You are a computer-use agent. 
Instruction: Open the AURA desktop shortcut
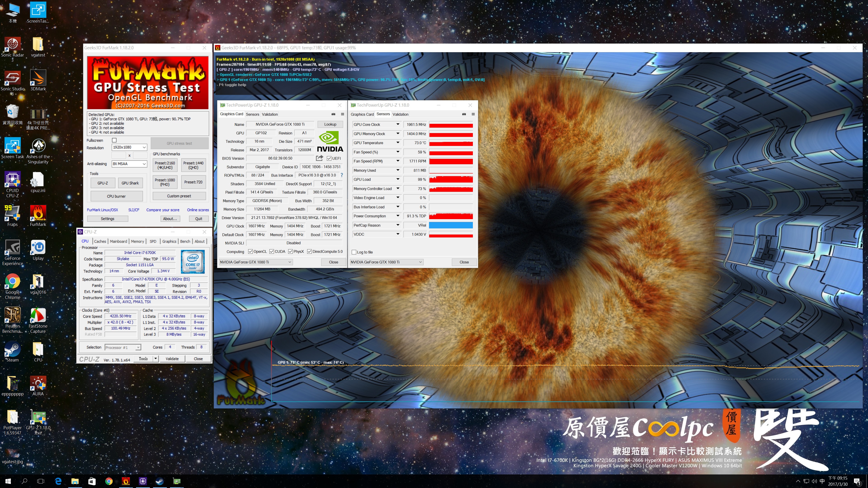(38, 386)
